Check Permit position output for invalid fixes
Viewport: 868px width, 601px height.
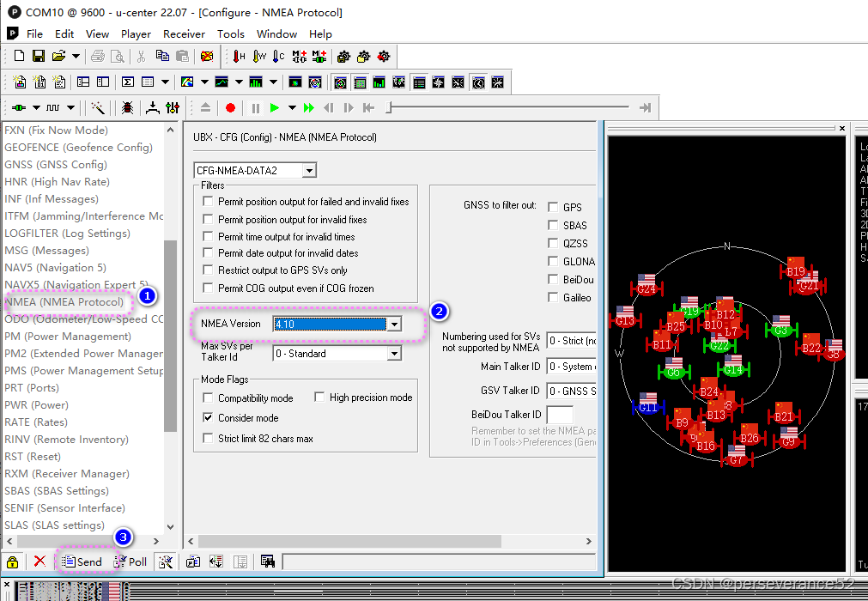208,219
